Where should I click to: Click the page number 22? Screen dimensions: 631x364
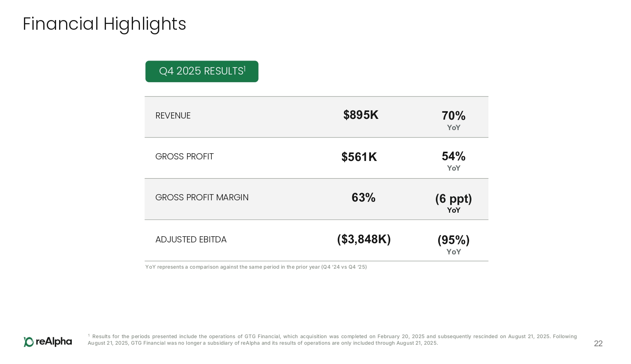pos(598,344)
